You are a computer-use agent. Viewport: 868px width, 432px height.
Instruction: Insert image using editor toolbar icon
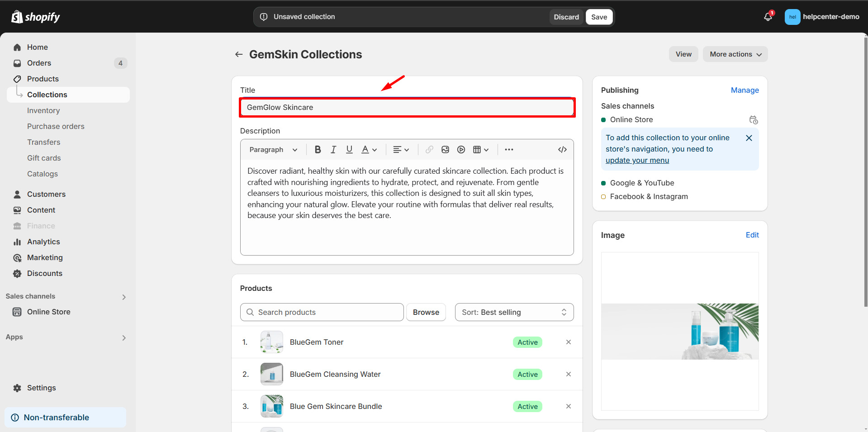(x=445, y=150)
